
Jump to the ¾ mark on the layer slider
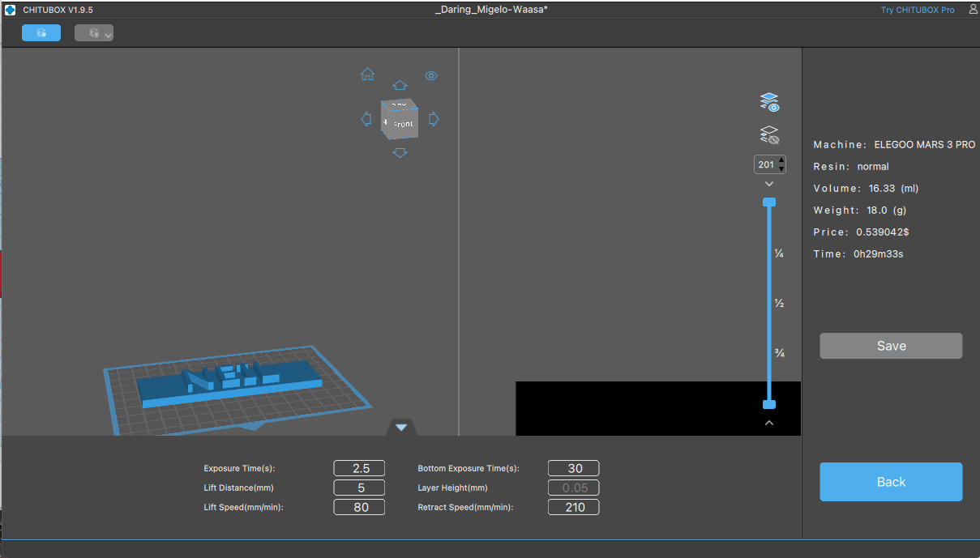pyautogui.click(x=779, y=353)
